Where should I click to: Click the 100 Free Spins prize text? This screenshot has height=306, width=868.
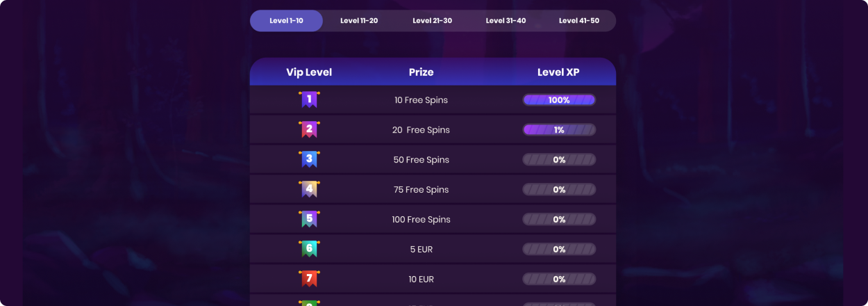click(x=421, y=220)
